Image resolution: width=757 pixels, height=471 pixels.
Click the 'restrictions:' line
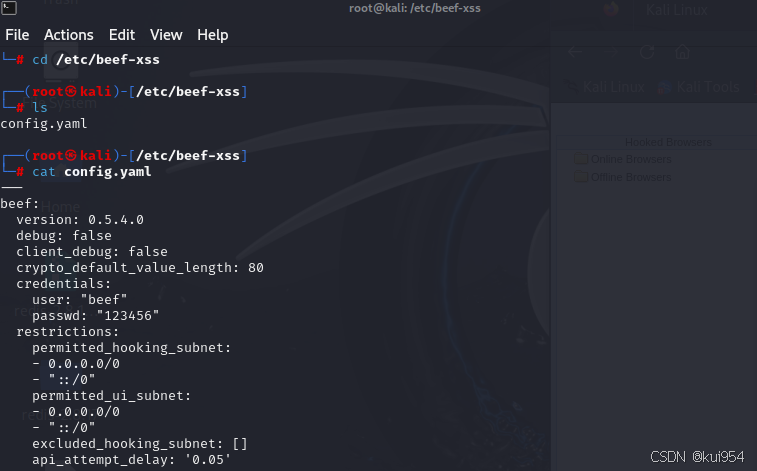68,332
